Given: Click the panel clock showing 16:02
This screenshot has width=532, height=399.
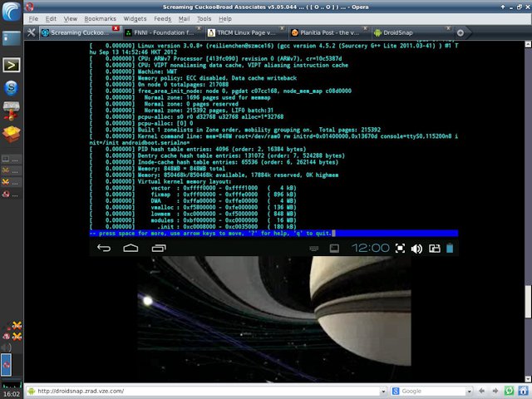Looking at the screenshot, I should coord(12,394).
